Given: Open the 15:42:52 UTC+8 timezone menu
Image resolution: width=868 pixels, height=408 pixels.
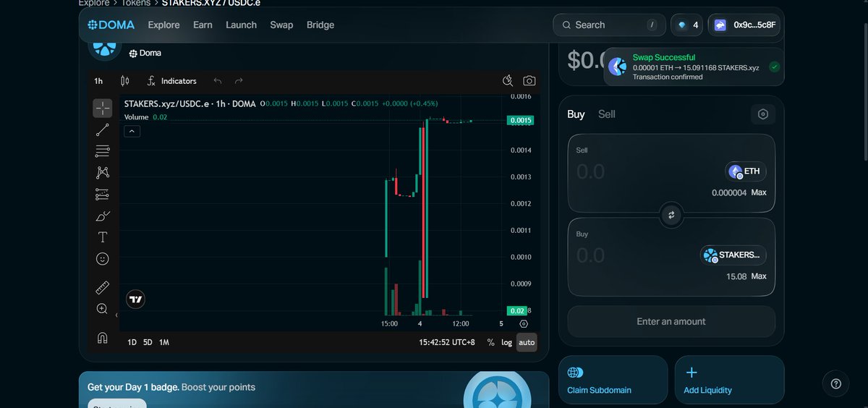Looking at the screenshot, I should click(x=447, y=342).
